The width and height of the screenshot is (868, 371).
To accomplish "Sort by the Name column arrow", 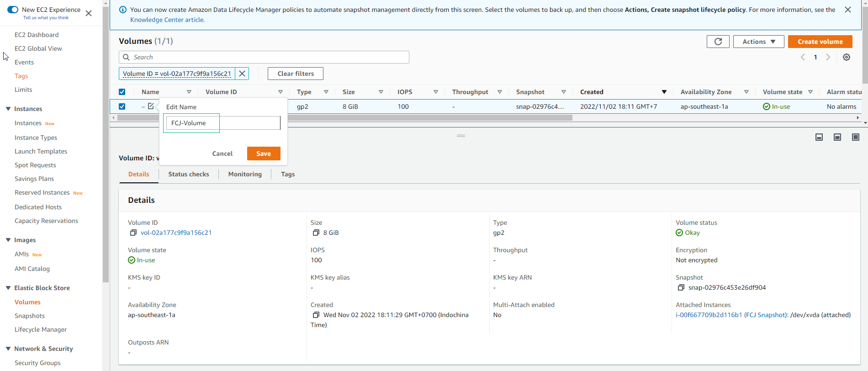I will [189, 92].
